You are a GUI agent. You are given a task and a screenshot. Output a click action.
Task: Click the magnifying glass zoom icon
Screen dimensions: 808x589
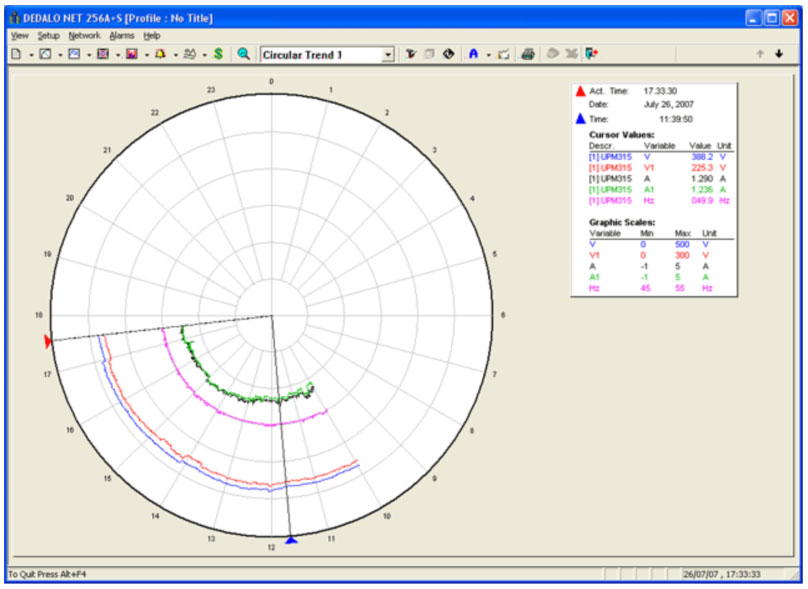coord(243,54)
